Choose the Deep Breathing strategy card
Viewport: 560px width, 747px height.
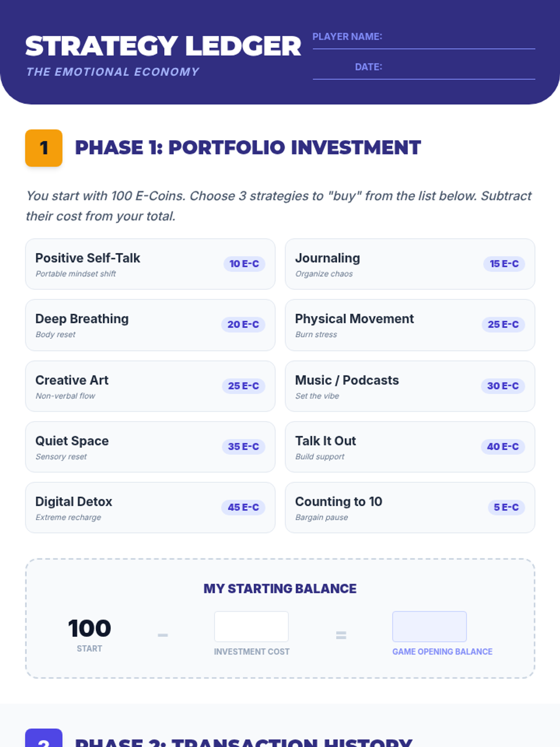point(150,325)
